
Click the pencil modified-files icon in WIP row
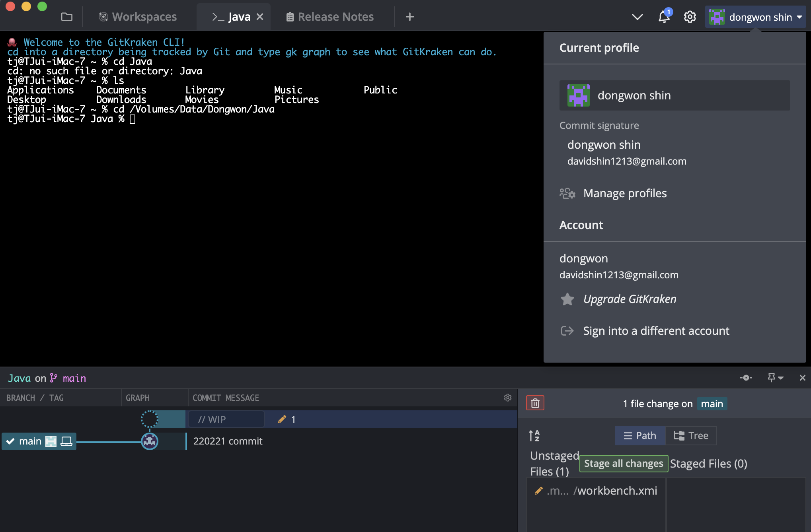(x=282, y=419)
